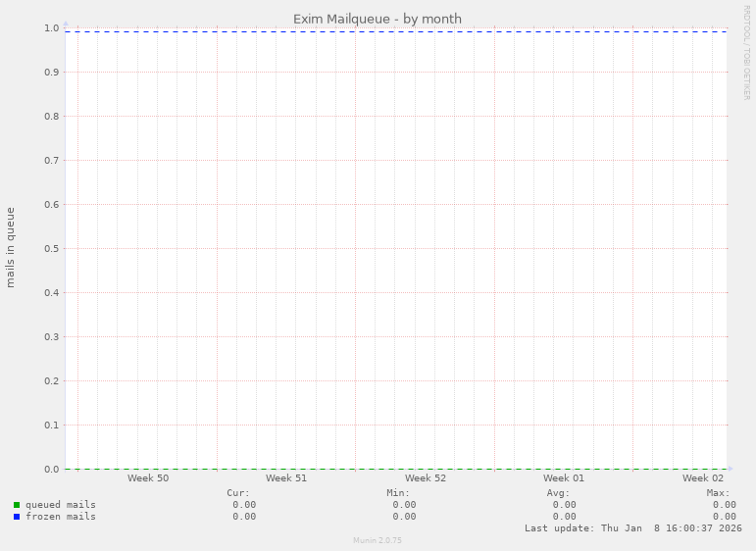Click the 0.3 y-axis tick label
This screenshot has height=551, width=756.
tap(52, 337)
